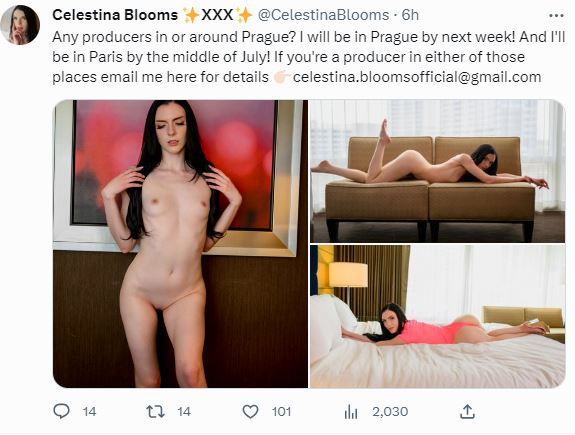Open the round profile avatar picture

[20, 25]
